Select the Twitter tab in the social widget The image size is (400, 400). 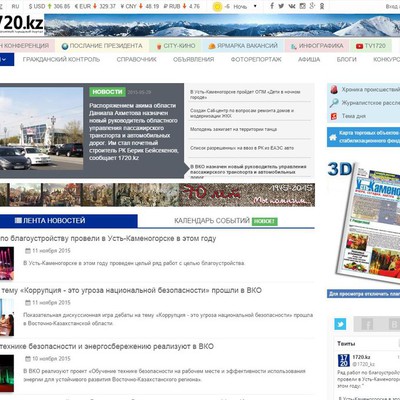[340, 324]
